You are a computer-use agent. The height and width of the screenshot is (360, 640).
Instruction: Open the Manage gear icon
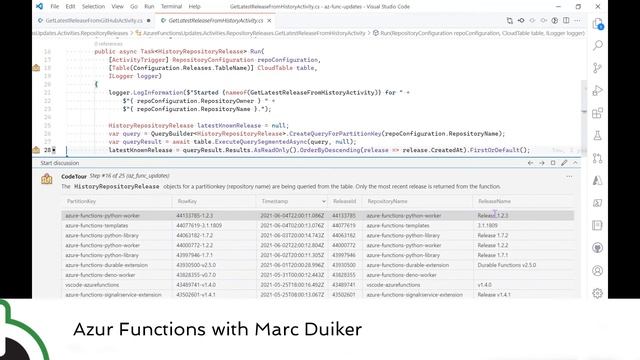[x=598, y=293]
